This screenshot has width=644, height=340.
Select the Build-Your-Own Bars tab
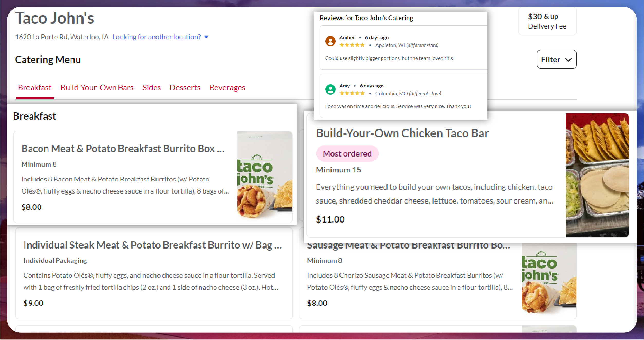coord(97,88)
